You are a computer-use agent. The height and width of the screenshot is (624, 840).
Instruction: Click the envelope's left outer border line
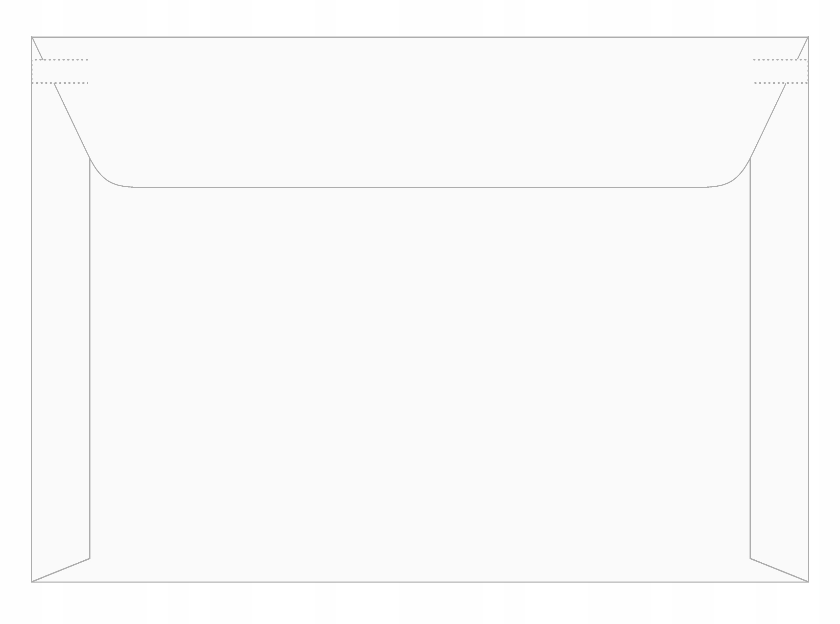[32, 309]
